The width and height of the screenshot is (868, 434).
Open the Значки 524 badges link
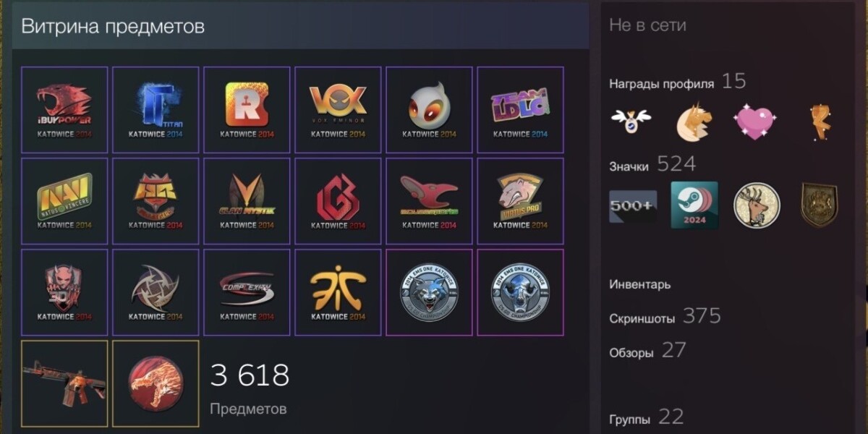coord(652,165)
